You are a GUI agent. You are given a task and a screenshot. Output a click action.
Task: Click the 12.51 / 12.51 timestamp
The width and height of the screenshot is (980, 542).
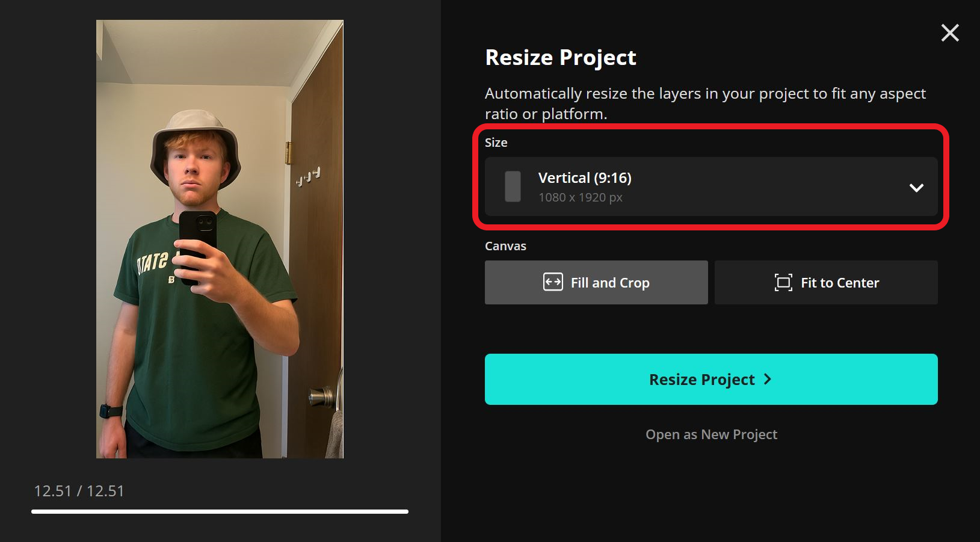point(79,491)
